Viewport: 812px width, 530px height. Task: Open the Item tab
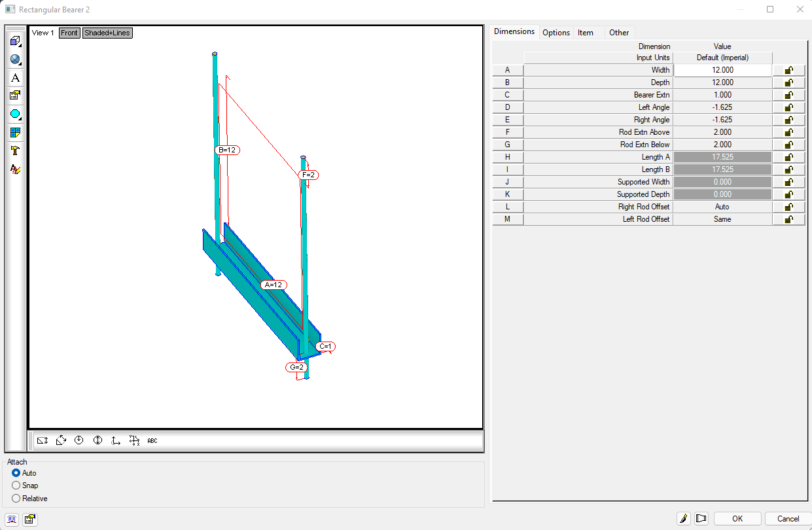586,31
